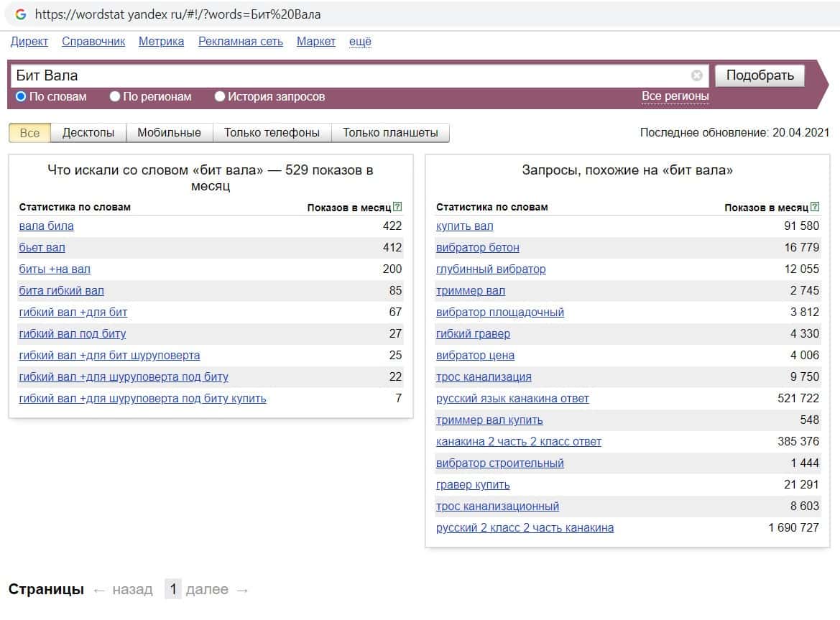This screenshot has width=840, height=620.
Task: Click help icon beside right 'Показов в месяц'
Action: coord(815,207)
